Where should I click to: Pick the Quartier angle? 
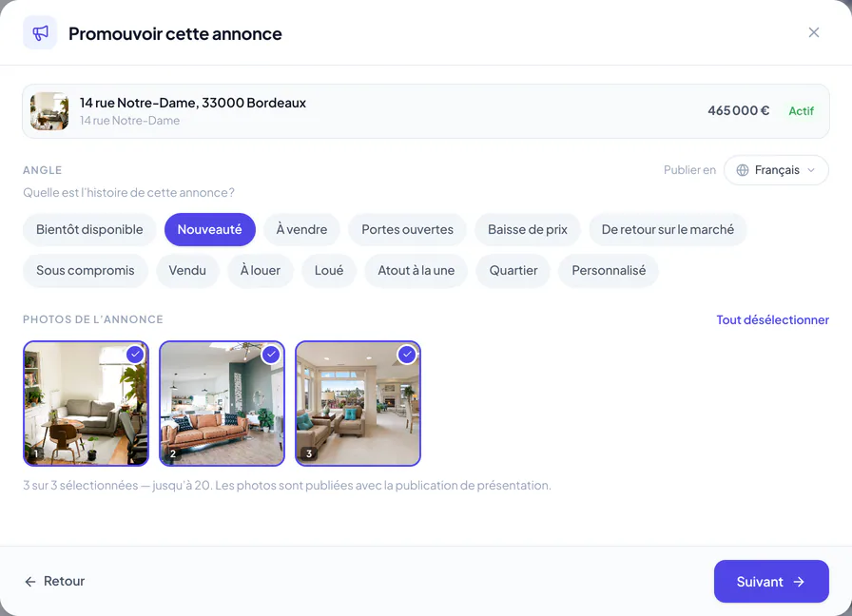(x=513, y=270)
